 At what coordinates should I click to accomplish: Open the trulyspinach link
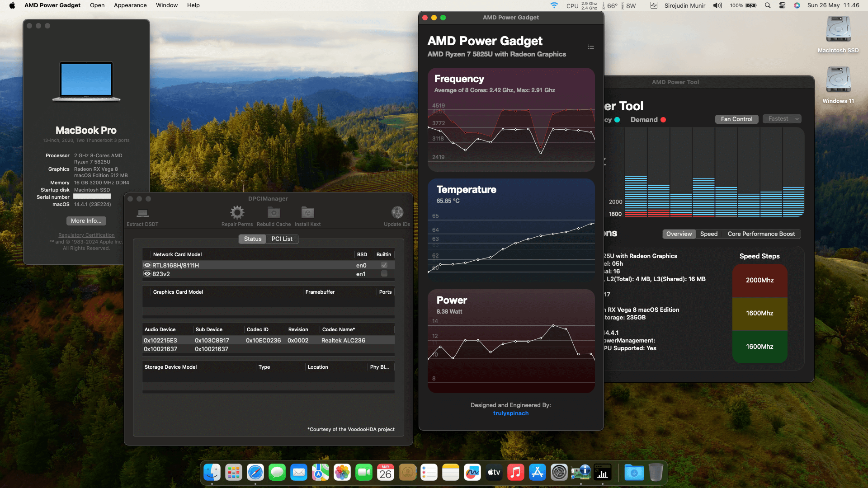coord(511,413)
